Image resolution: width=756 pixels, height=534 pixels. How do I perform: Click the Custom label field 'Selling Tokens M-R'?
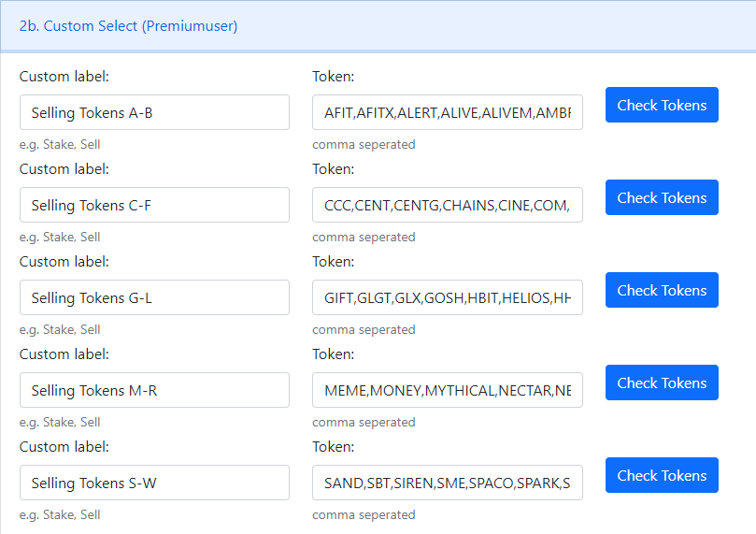154,390
